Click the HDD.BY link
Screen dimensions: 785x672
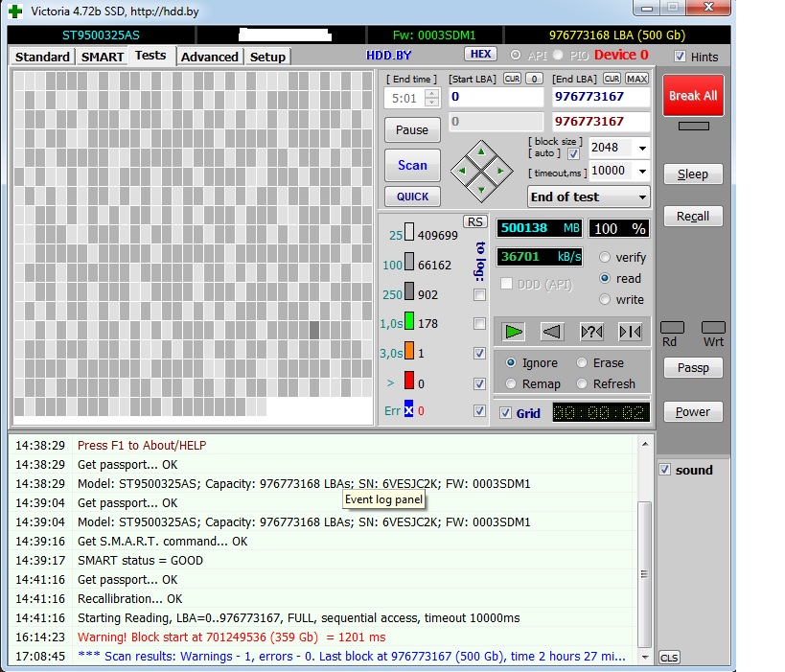(x=388, y=55)
